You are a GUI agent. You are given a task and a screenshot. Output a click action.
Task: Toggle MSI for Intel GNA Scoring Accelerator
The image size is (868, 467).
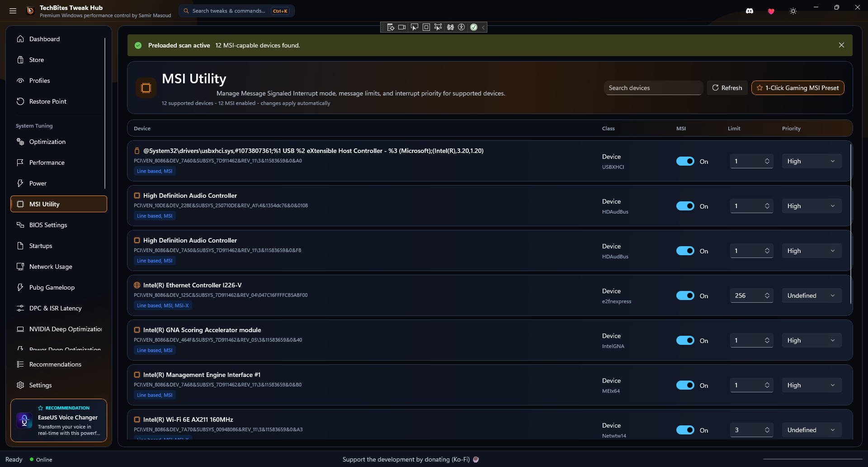pos(685,340)
